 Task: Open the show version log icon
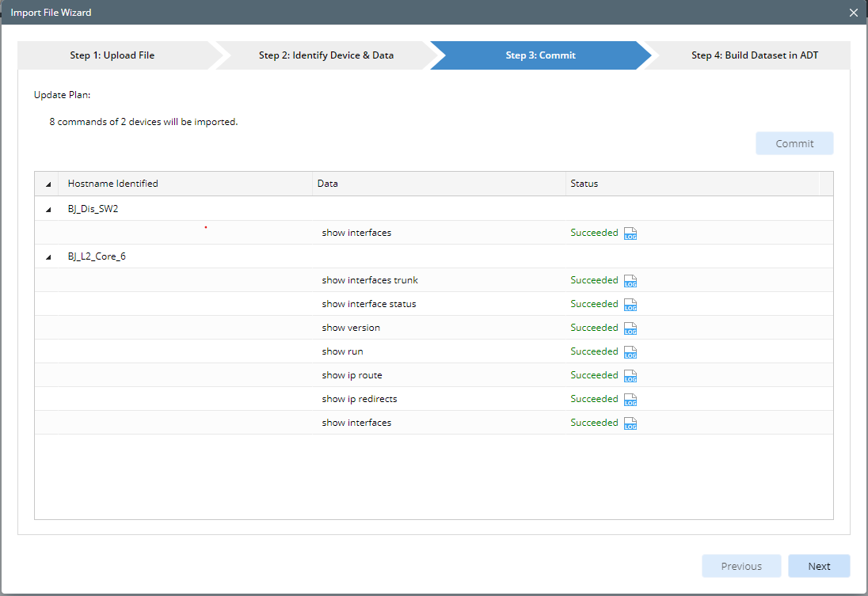pyautogui.click(x=630, y=328)
